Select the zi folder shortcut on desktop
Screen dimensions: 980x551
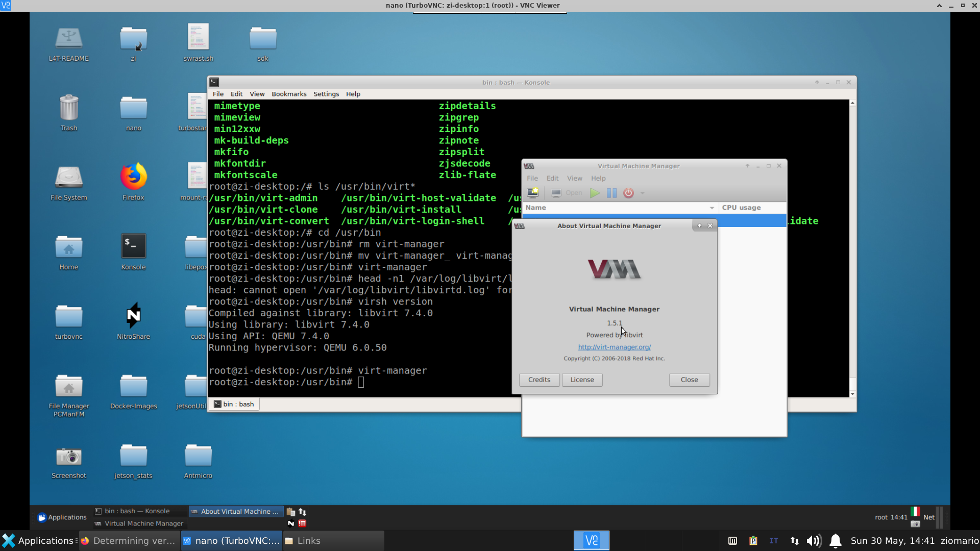click(133, 43)
